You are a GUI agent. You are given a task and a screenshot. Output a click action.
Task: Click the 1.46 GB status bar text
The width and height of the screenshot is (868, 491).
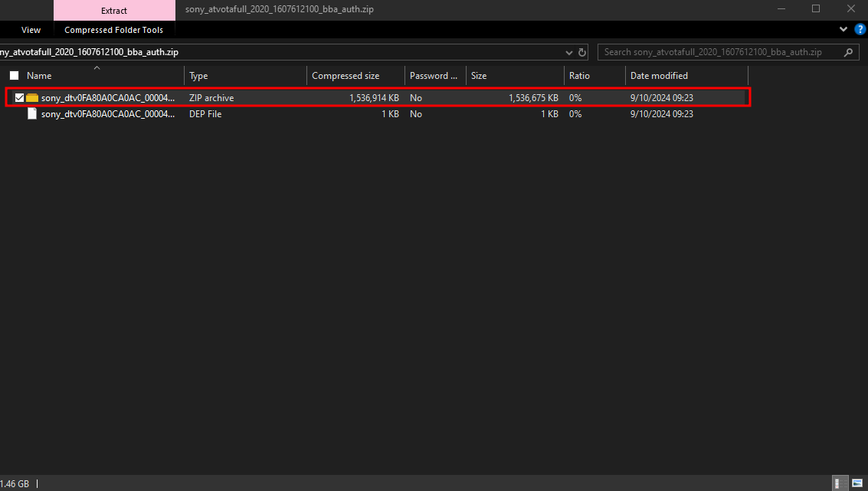click(15, 483)
